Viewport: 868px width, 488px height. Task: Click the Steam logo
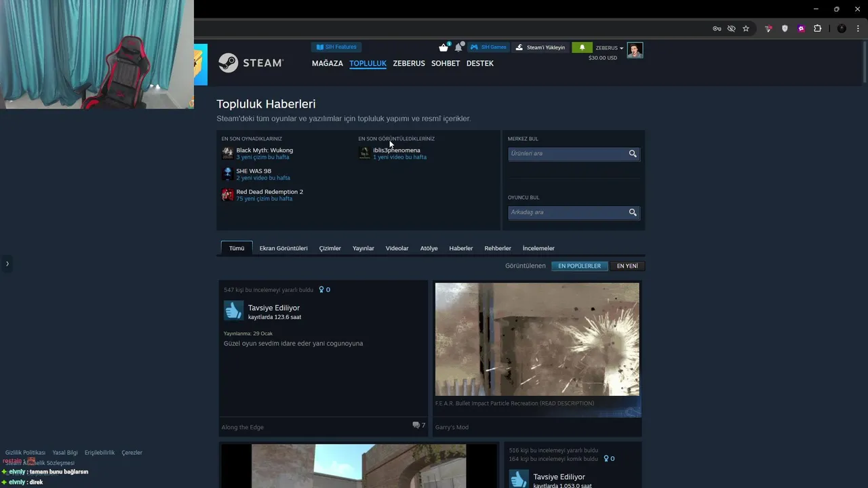251,63
